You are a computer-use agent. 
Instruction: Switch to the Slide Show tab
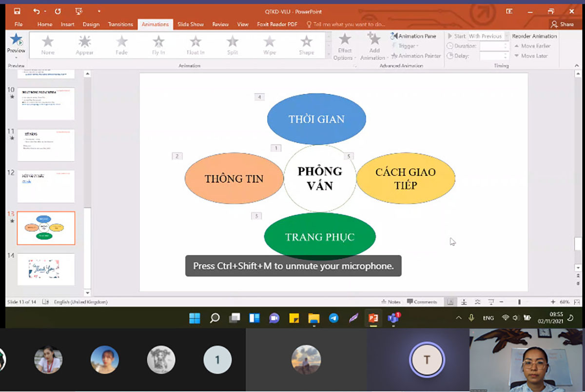click(x=190, y=24)
